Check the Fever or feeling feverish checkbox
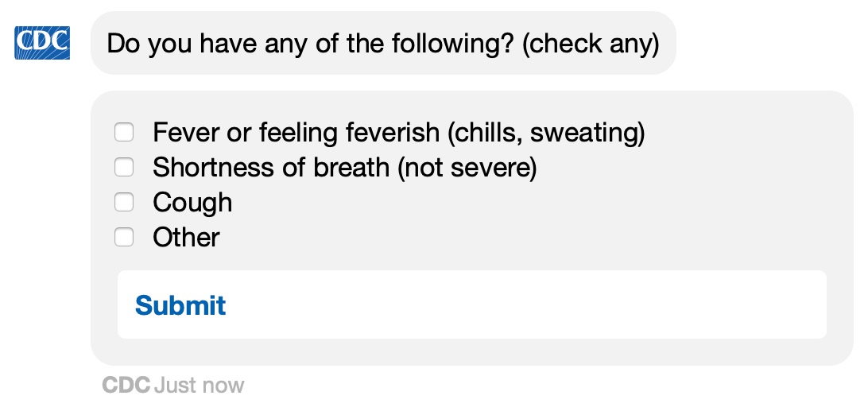This screenshot has height=415, width=868. coord(124,132)
